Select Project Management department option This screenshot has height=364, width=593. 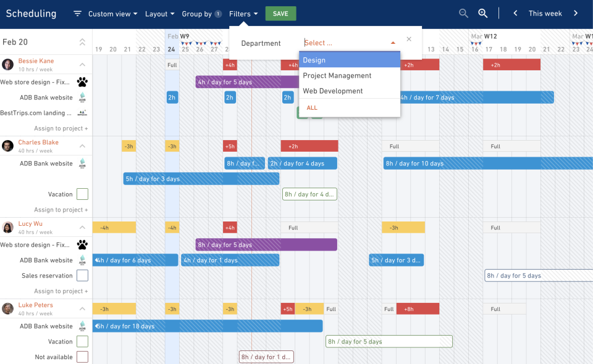pos(350,75)
